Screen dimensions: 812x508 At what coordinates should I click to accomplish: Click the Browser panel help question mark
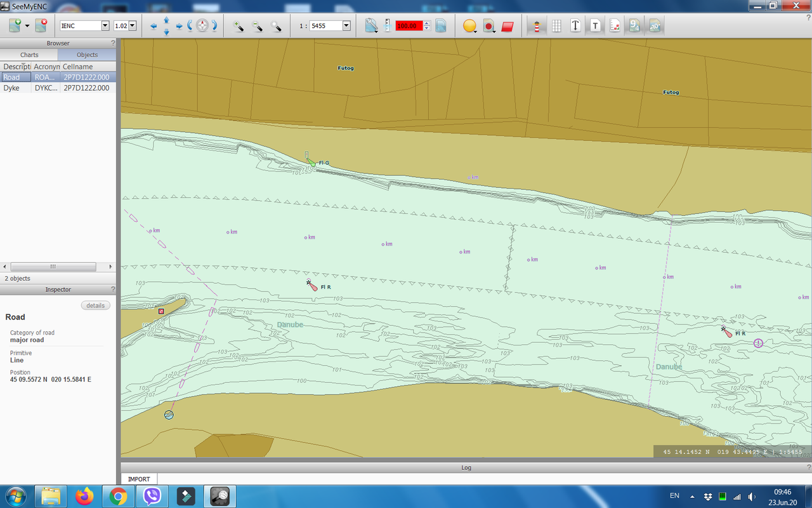click(x=113, y=43)
